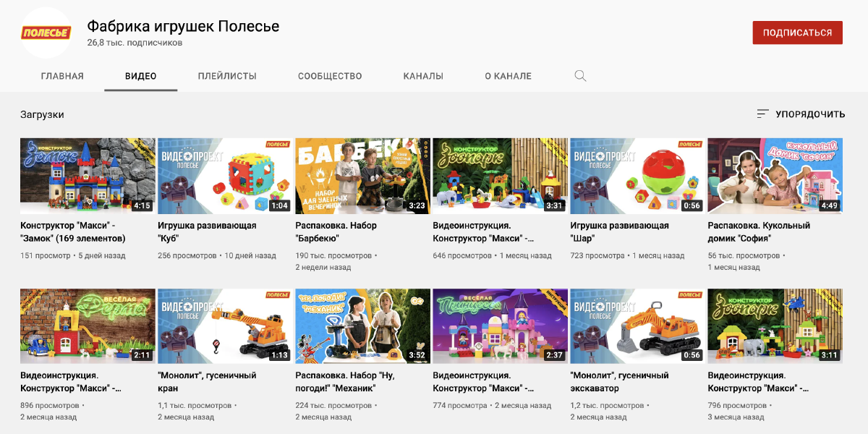
Task: Open the crawler crane thumbnail, 1:13
Action: (x=225, y=326)
